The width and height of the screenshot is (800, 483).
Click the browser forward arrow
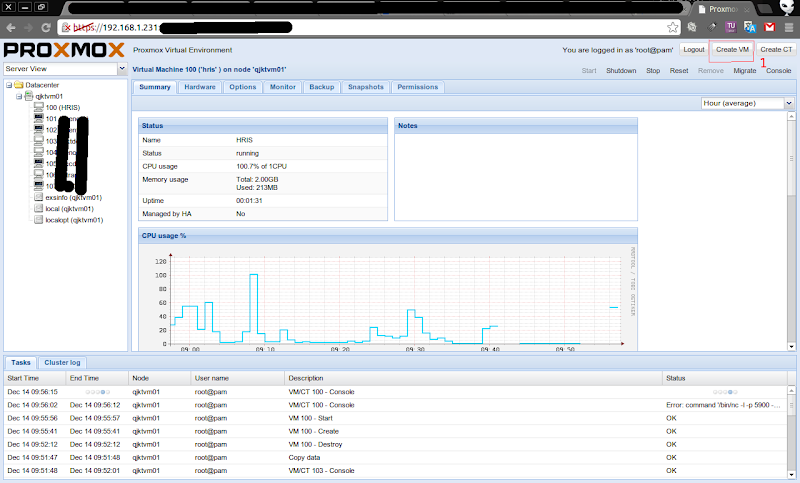tap(29, 28)
